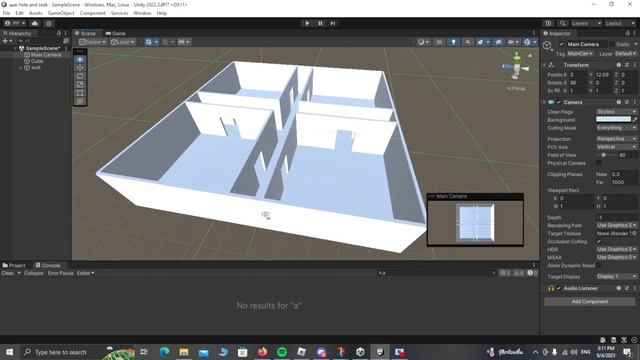Open the Pivot/Center handle dropdown
640x360 pixels.
point(93,42)
